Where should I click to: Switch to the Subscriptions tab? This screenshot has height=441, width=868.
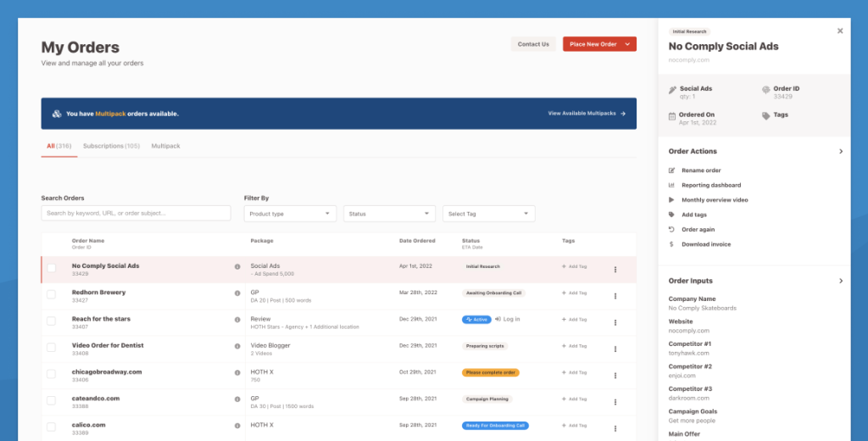click(111, 146)
